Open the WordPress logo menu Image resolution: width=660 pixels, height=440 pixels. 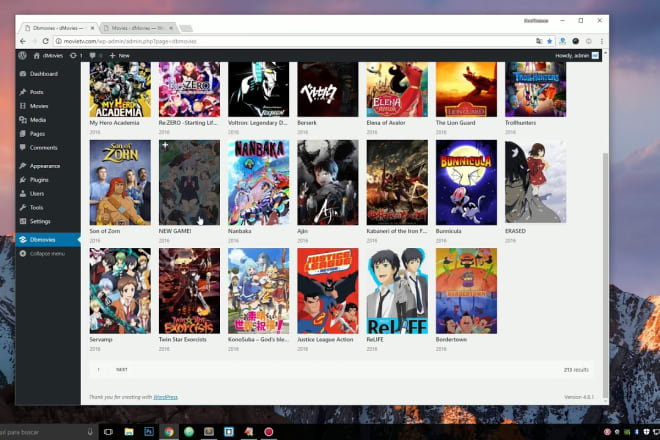click(x=23, y=56)
